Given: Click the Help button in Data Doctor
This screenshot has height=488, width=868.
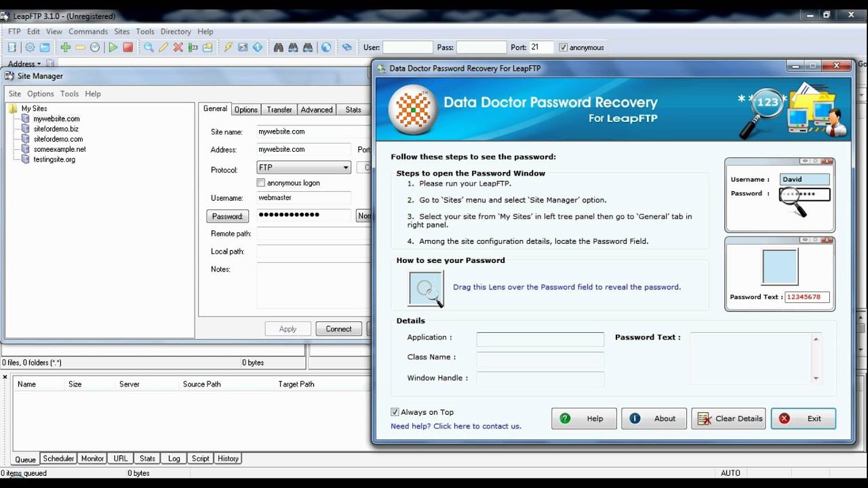Looking at the screenshot, I should pos(584,419).
